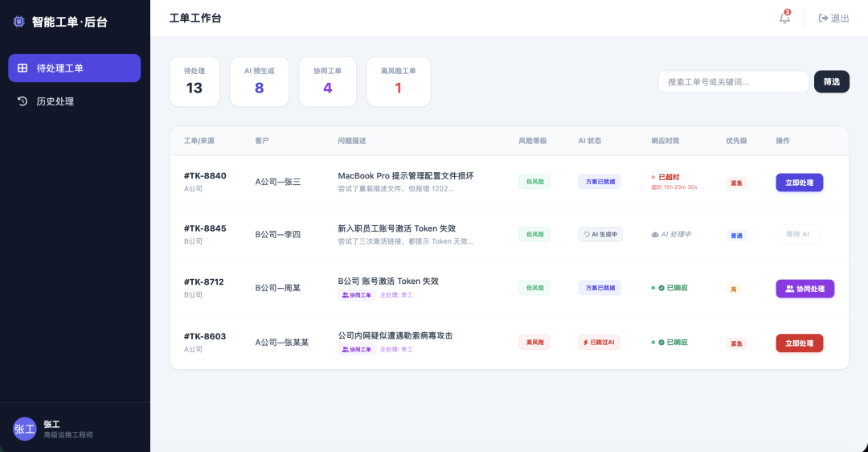Screen dimensions: 868x452
Task: Click the 工单/来源 column header
Action: 199,141
